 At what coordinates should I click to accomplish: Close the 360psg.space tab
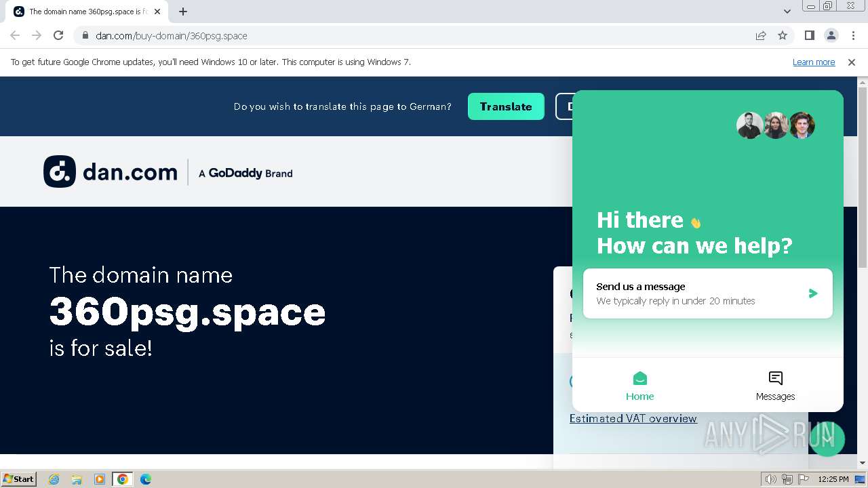pos(157,12)
